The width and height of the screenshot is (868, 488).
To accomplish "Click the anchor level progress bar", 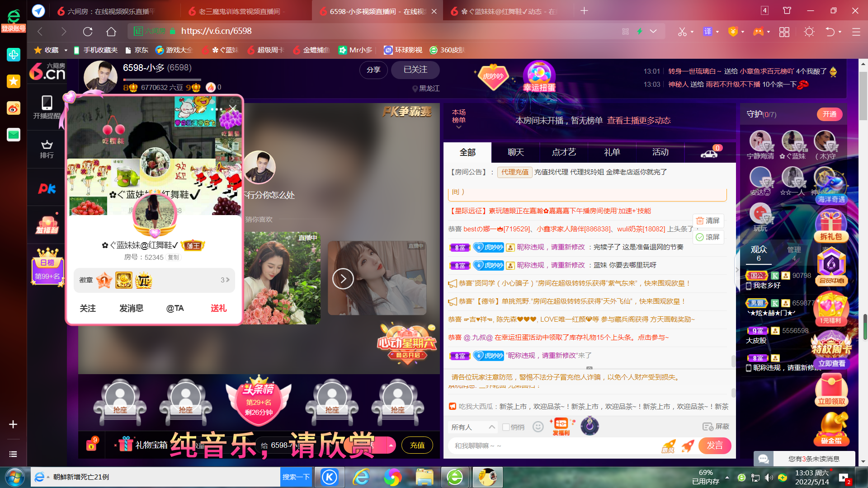I will (x=162, y=80).
